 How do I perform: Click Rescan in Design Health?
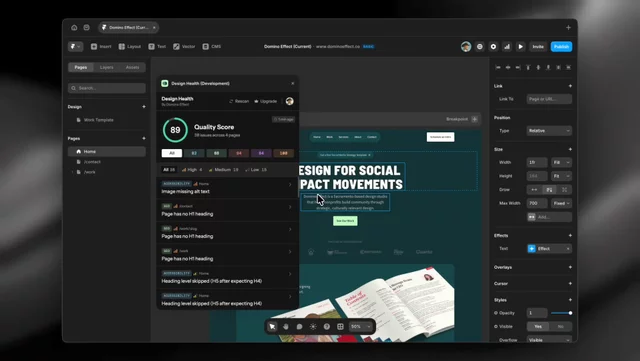point(239,101)
